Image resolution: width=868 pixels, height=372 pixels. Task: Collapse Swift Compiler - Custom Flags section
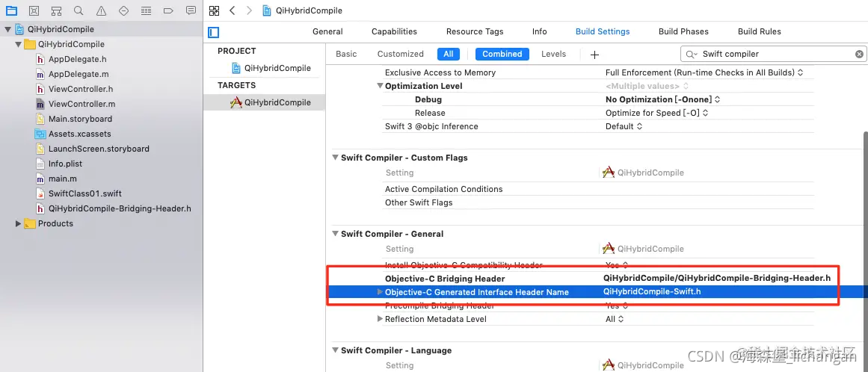[x=335, y=158]
